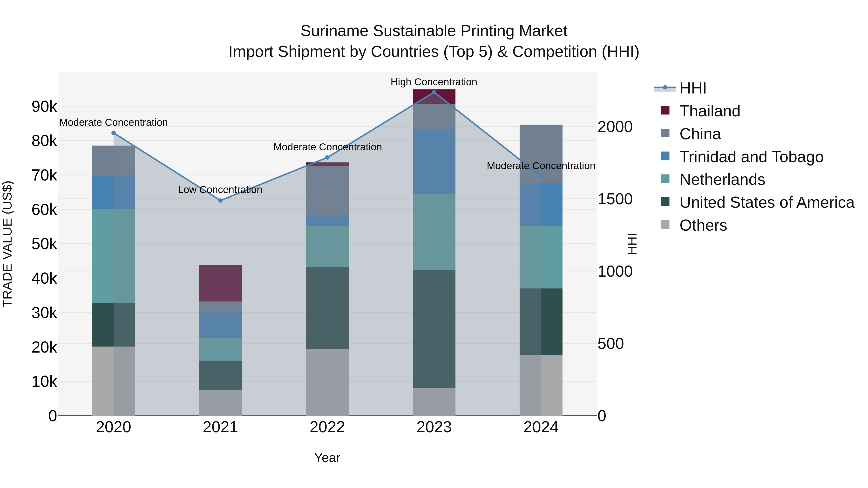Select the 2024 HHI data point
Image resolution: width=868 pixels, height=488 pixels.
[x=541, y=176]
